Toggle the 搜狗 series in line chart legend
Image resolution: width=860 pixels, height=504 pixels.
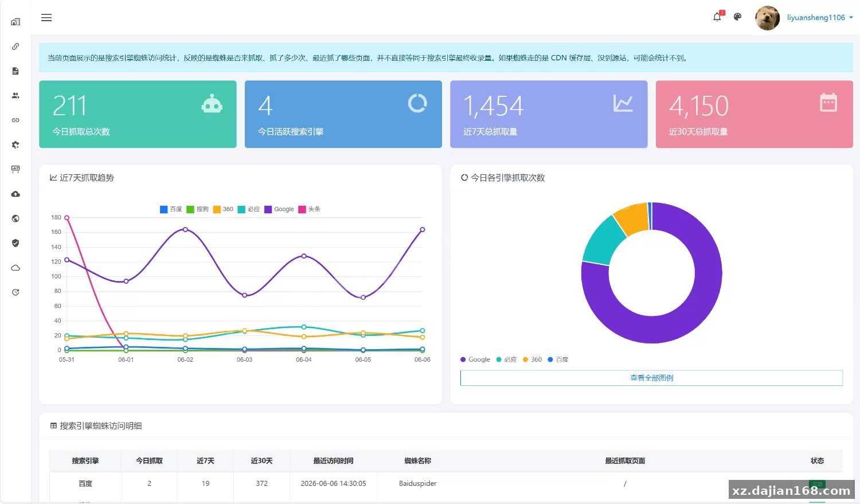198,209
